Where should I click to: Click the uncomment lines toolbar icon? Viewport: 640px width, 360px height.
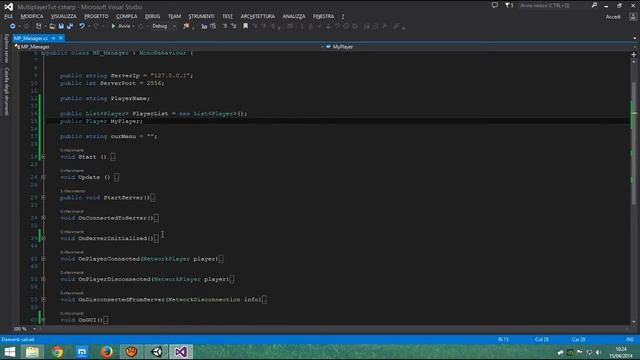(233, 26)
